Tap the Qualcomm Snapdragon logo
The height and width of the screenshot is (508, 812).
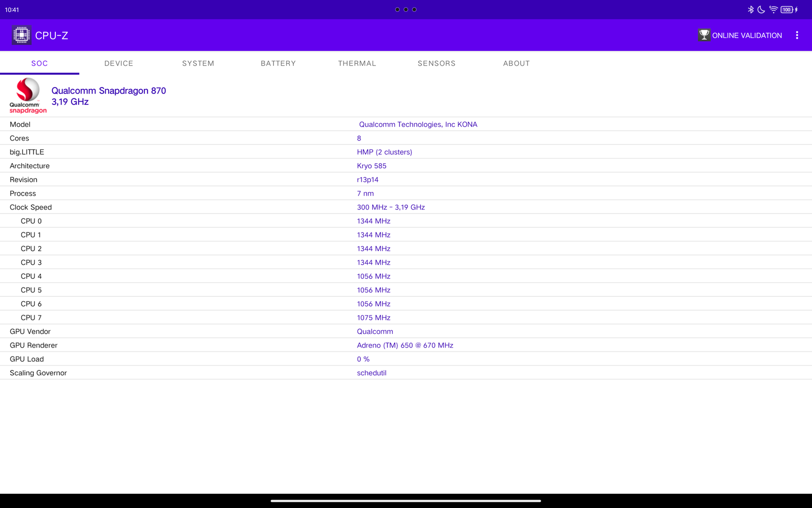point(28,96)
